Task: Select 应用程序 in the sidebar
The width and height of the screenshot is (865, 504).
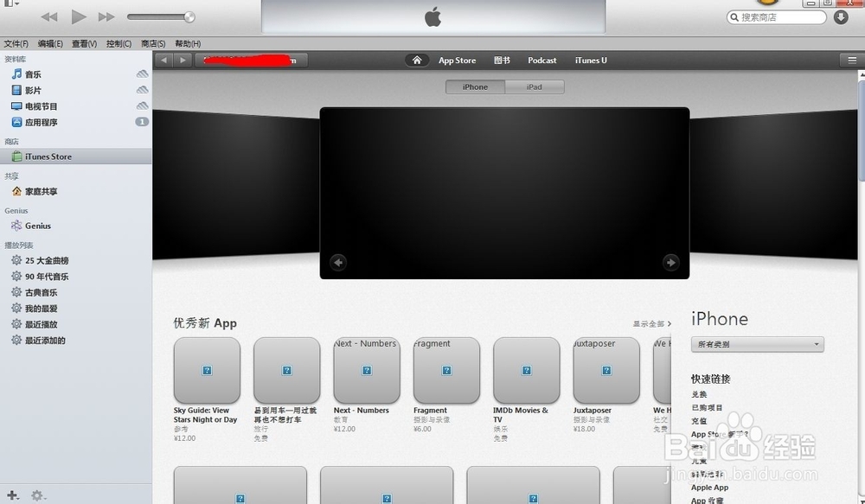Action: tap(42, 122)
